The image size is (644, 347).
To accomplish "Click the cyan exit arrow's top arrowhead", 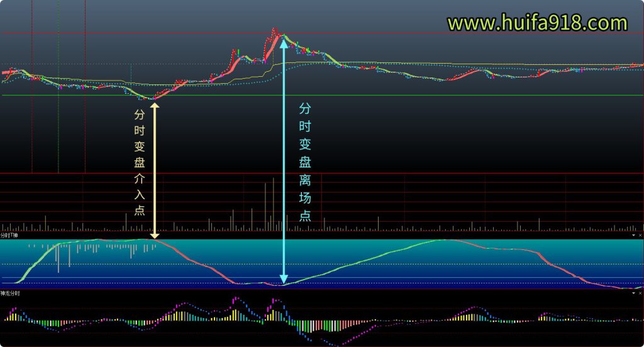I will coord(284,43).
